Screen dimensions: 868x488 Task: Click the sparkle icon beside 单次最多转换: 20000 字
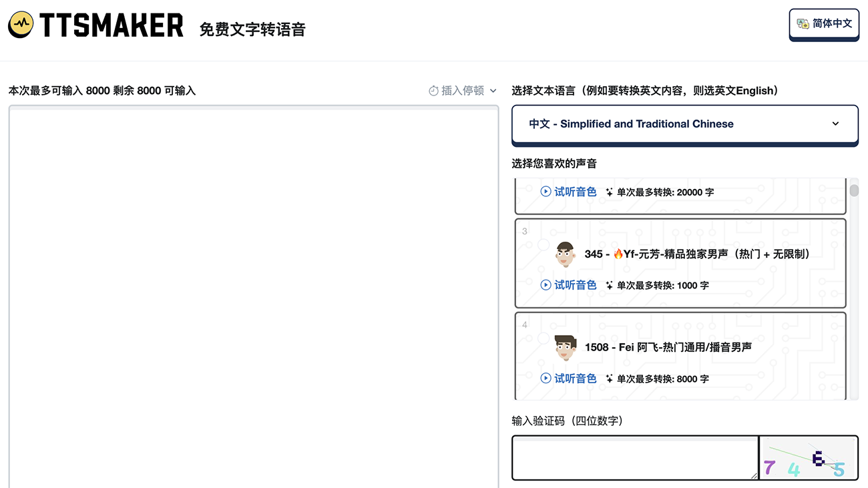[609, 192]
